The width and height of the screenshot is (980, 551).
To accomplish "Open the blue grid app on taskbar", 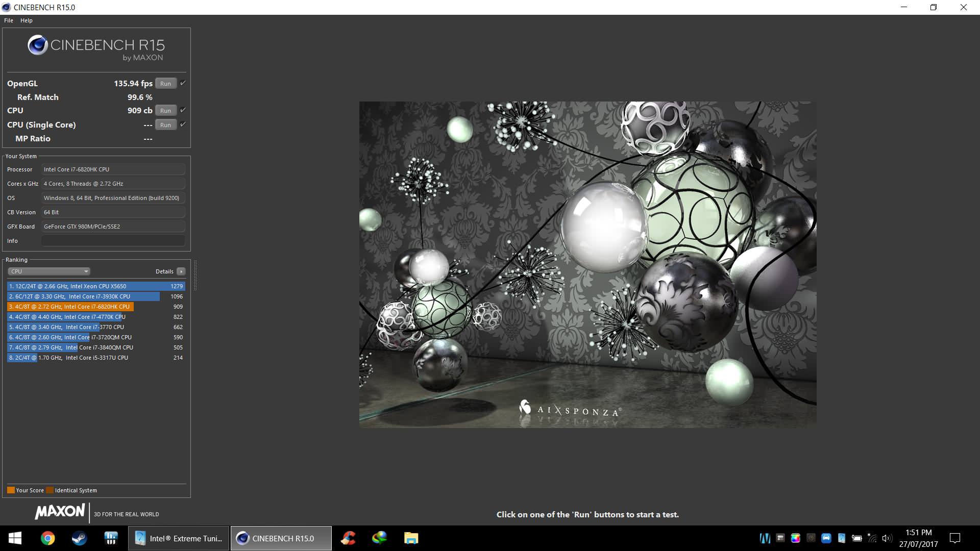I will coord(111,538).
